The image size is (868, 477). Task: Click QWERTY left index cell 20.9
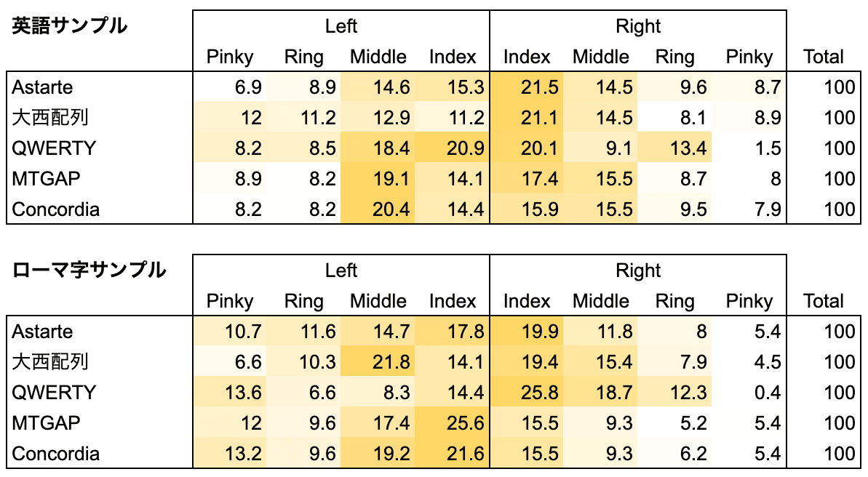(x=453, y=148)
